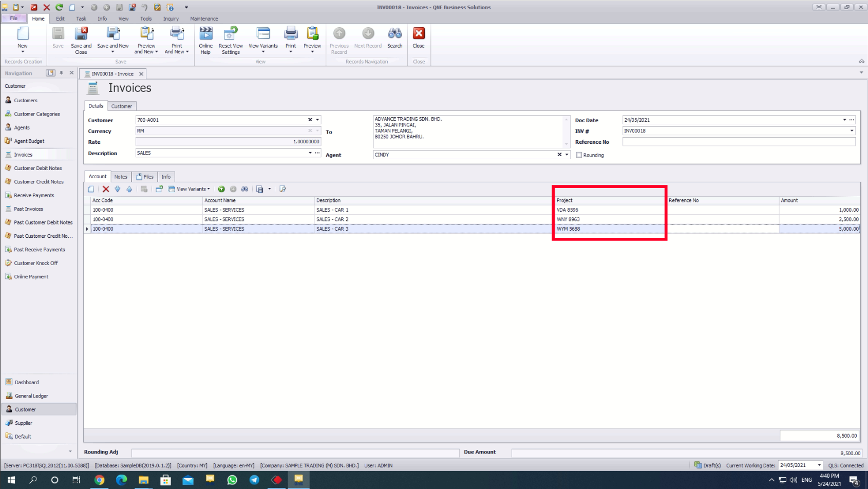Click the magnifier document icon in grid toolbar
Screen dimensions: 868x489
(282, 189)
